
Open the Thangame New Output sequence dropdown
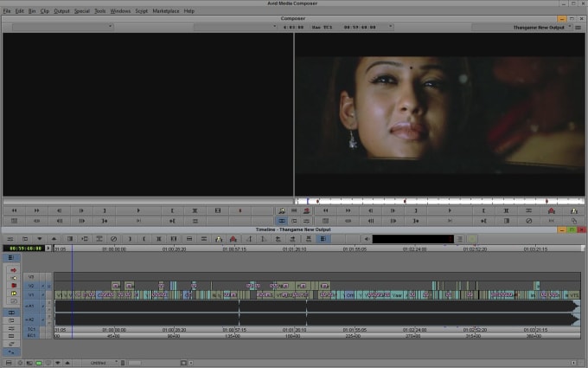(522, 28)
